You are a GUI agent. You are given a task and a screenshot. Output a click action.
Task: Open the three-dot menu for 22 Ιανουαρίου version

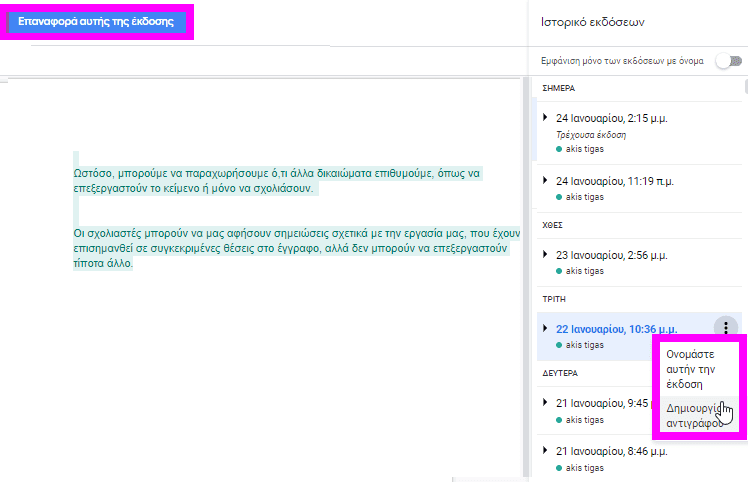point(726,327)
